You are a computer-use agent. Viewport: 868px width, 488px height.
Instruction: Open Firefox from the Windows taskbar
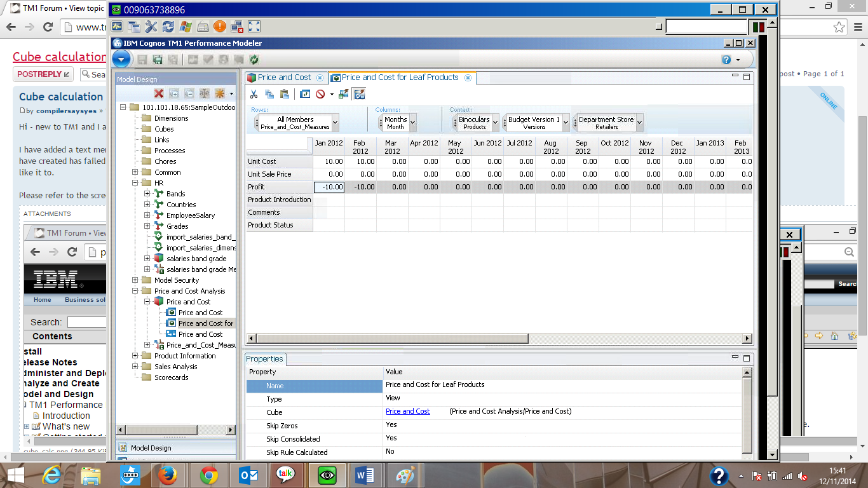point(168,475)
